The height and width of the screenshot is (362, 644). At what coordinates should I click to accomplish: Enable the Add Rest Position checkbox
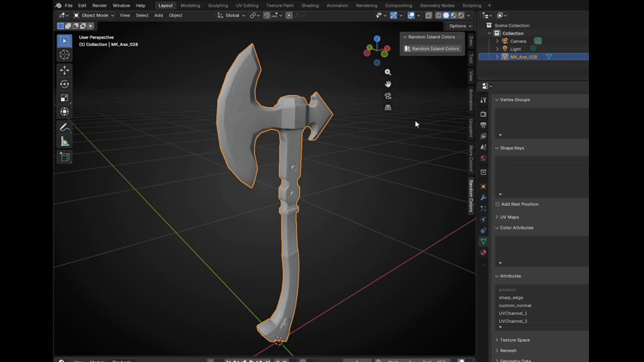click(498, 204)
